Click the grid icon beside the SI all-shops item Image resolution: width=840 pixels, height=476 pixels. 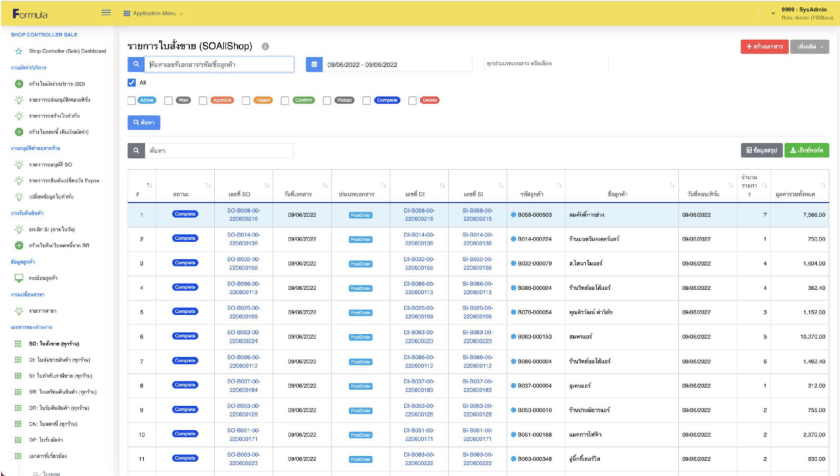(18, 376)
